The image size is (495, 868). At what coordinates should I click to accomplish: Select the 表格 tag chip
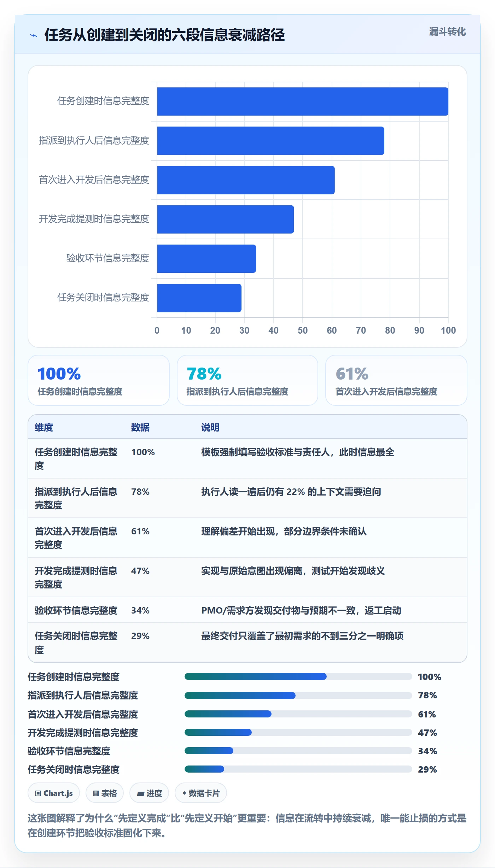(x=105, y=793)
